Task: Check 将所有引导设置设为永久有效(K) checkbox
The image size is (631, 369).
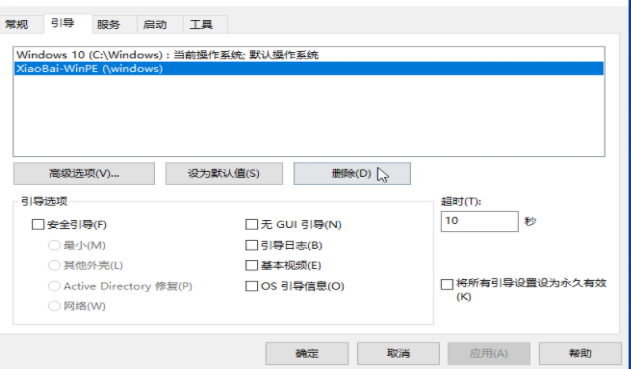Action: pyautogui.click(x=447, y=284)
